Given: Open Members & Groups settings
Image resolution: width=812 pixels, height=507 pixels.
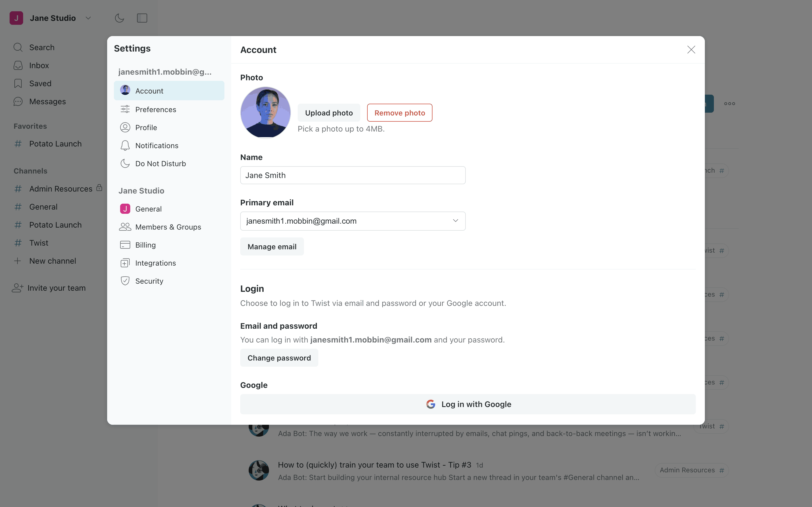Looking at the screenshot, I should coord(168,227).
